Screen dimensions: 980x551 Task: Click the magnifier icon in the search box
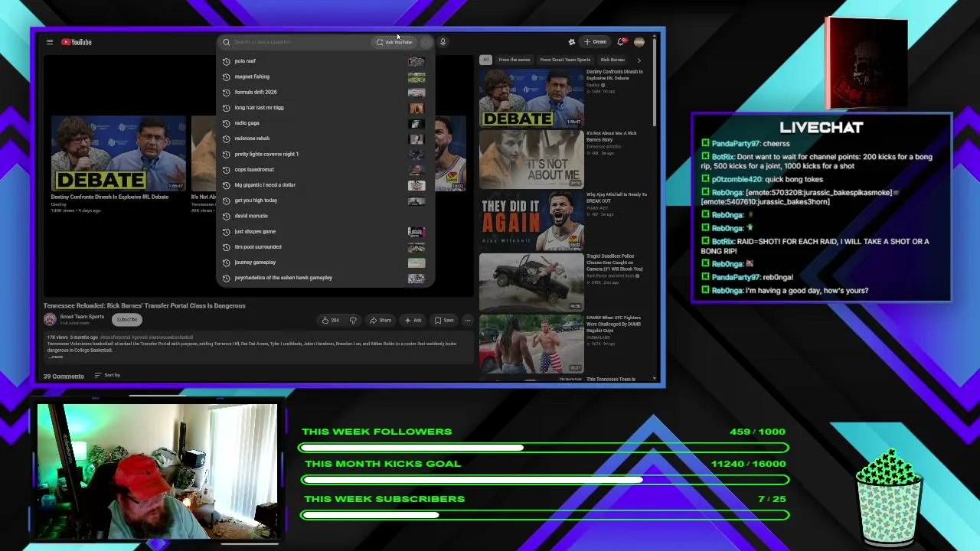point(226,42)
